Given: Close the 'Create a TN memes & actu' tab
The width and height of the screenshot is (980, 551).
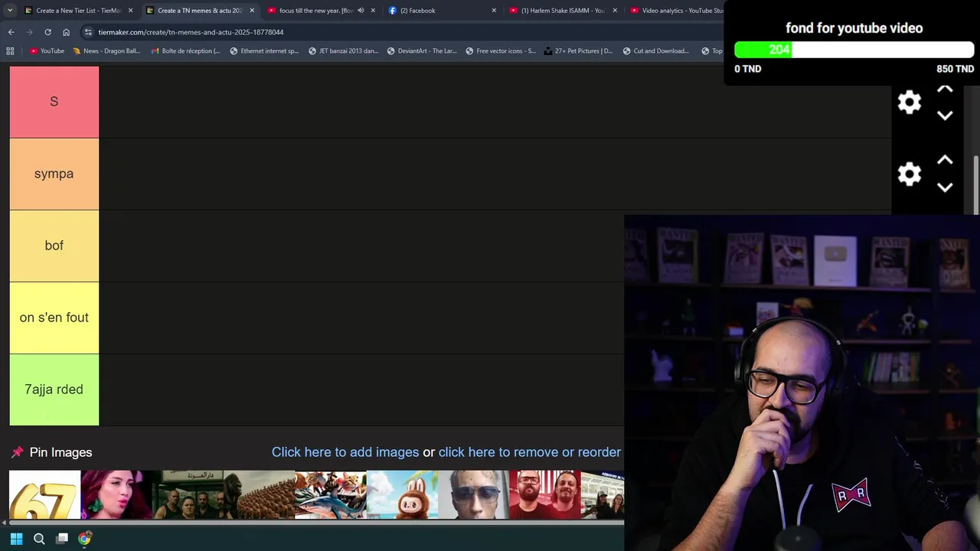Looking at the screenshot, I should (252, 11).
